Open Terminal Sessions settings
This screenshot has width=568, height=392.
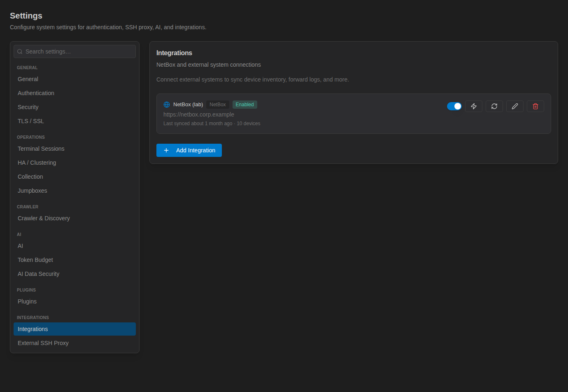click(x=74, y=149)
